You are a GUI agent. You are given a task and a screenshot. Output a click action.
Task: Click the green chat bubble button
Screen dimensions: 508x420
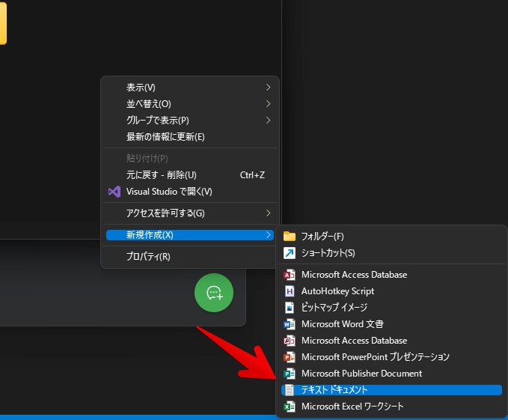click(x=214, y=293)
